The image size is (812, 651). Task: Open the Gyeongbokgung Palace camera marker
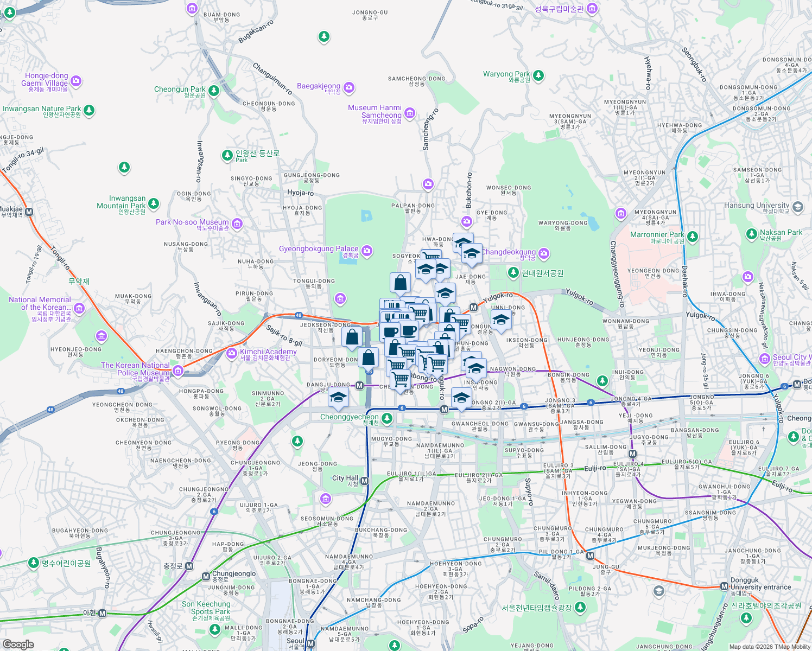(x=367, y=251)
